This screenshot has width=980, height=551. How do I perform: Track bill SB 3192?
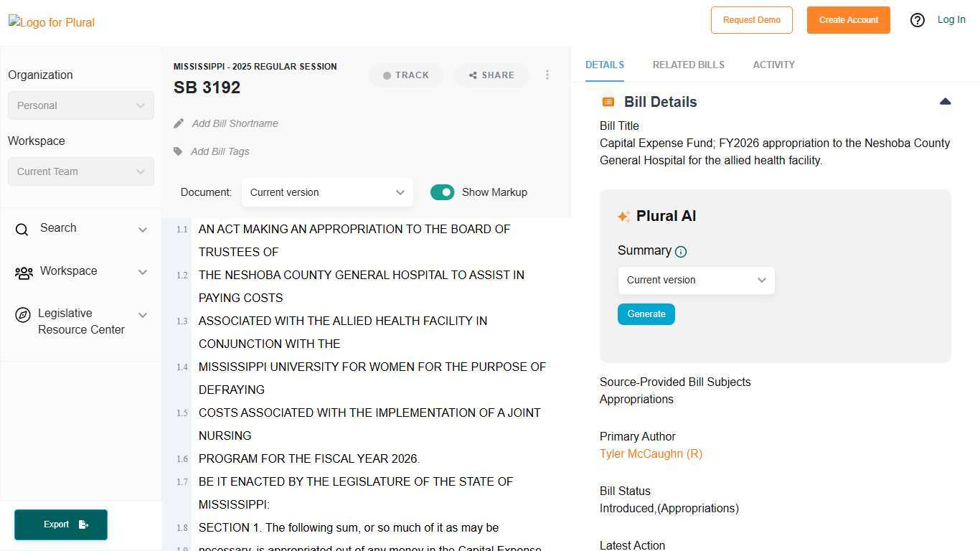[x=406, y=75]
